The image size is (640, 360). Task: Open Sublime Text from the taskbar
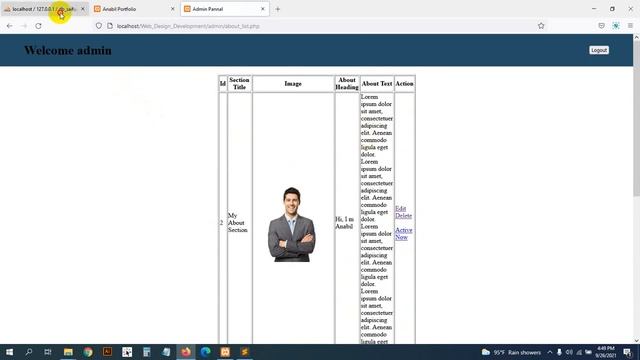244,352
